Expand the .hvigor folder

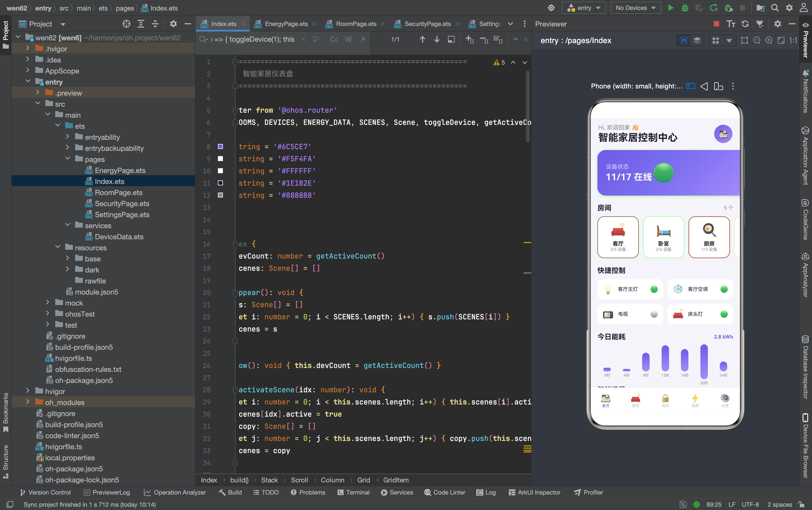[x=28, y=49]
